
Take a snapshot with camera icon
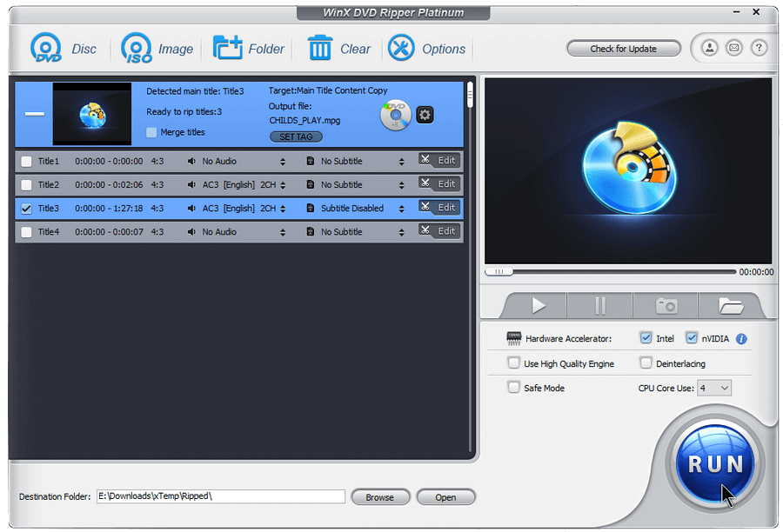pos(666,305)
